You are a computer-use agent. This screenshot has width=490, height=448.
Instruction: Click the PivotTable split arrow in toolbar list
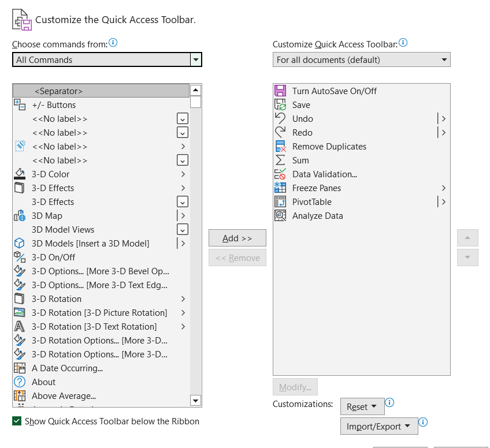pos(443,201)
